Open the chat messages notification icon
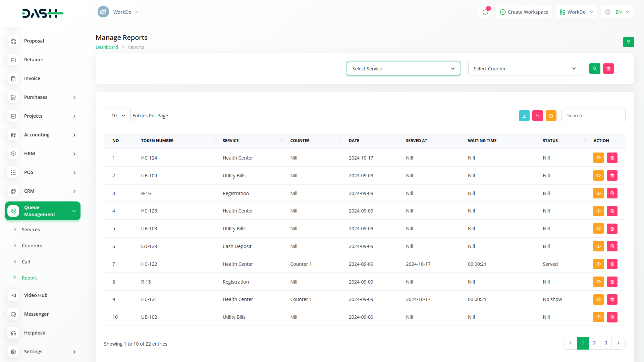644x362 pixels. pos(485,12)
